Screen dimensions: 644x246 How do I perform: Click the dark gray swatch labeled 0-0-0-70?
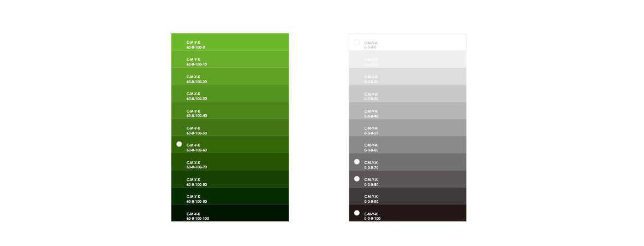tap(408, 162)
